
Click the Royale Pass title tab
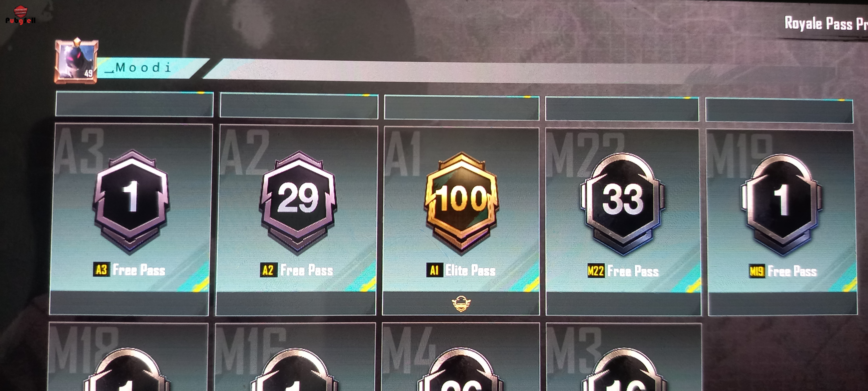(825, 24)
